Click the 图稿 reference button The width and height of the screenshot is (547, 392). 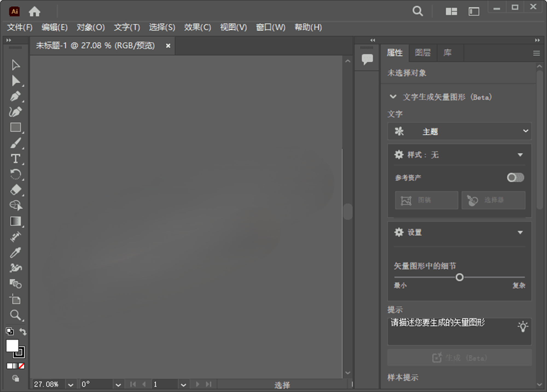point(426,200)
